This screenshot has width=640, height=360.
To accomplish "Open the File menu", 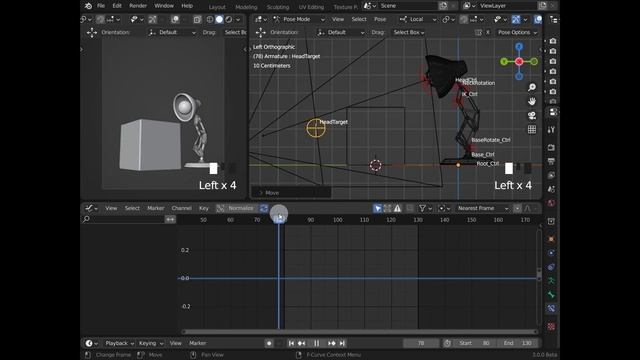I will 101,6.
